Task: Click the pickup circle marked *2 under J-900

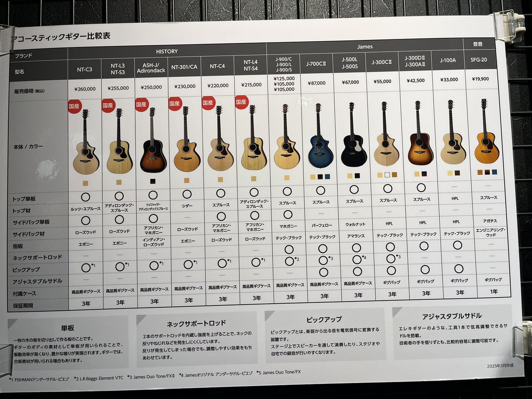Action: [x=289, y=261]
